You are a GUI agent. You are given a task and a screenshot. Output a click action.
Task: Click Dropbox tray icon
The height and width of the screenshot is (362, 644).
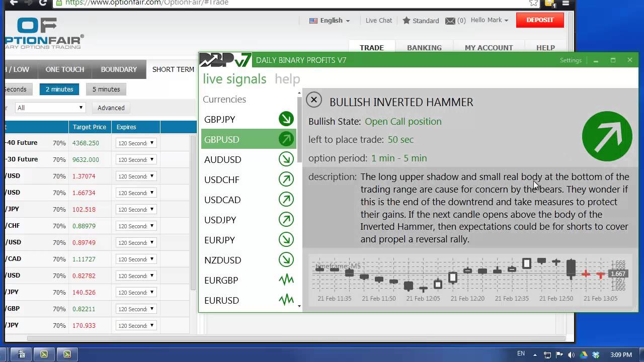point(596,354)
